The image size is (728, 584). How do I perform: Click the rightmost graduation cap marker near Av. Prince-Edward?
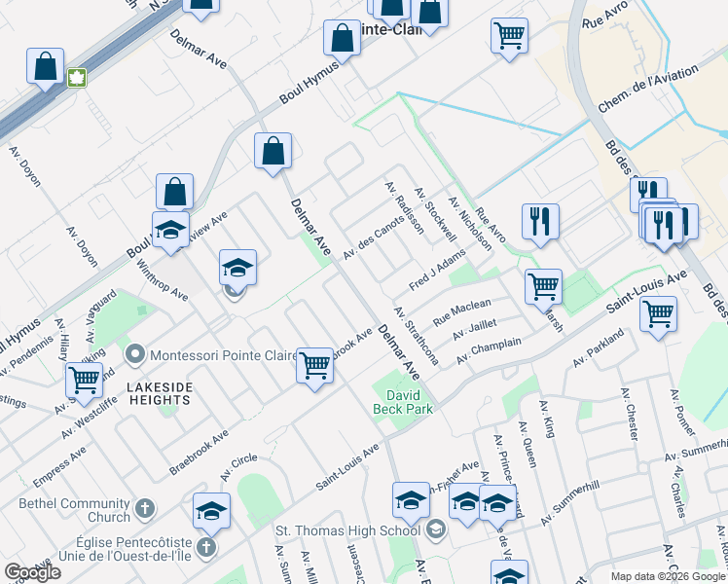tap(497, 505)
